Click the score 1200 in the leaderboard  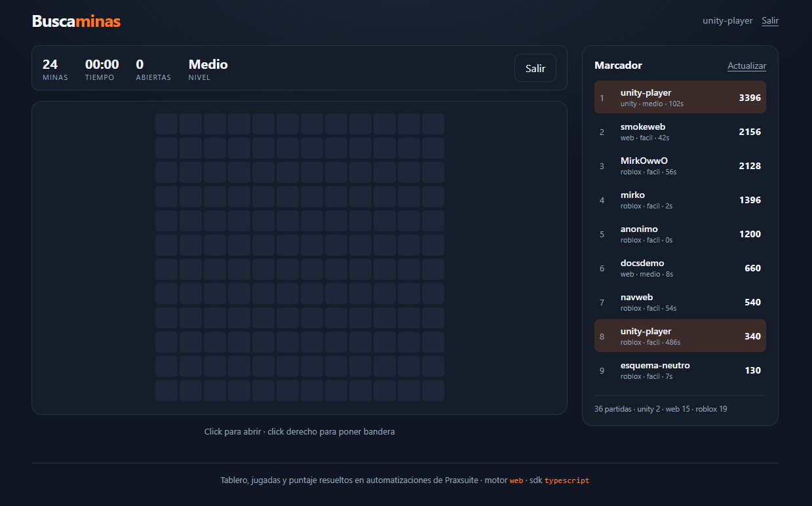pyautogui.click(x=750, y=234)
